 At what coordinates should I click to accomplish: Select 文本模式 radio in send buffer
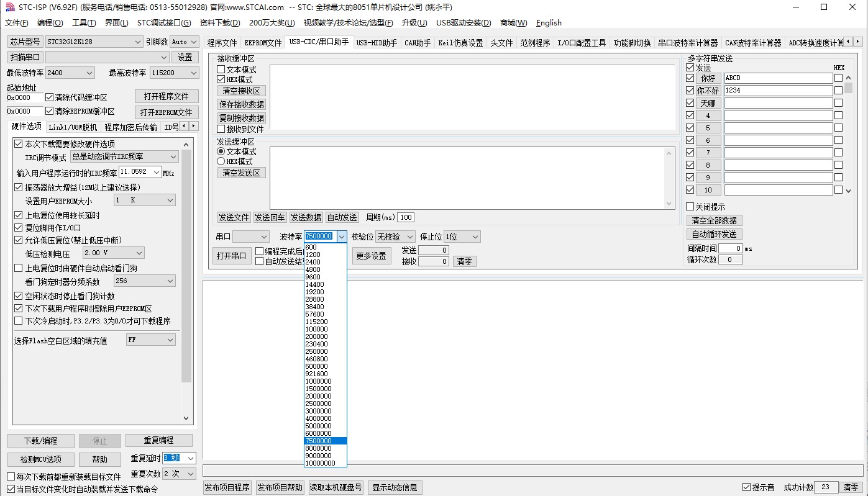[221, 151]
